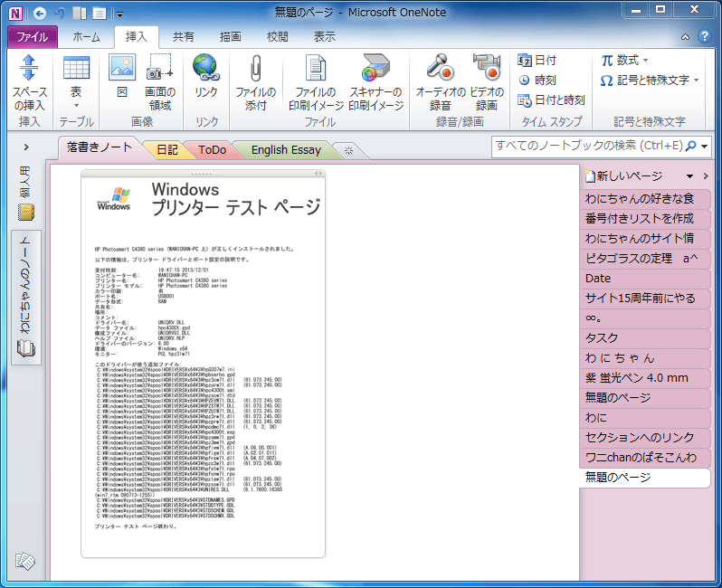This screenshot has width=722, height=588.
Task: Open the Date page
Action: pos(644,278)
